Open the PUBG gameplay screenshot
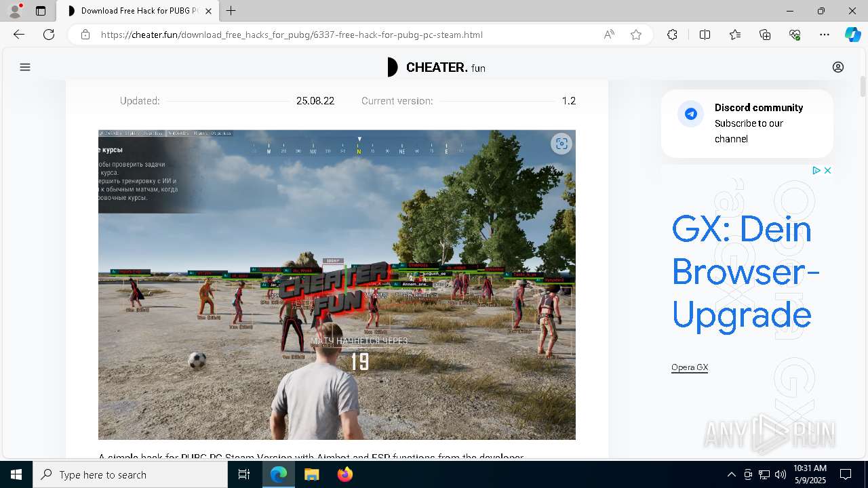Screen dimensions: 868x488 tap(337, 285)
